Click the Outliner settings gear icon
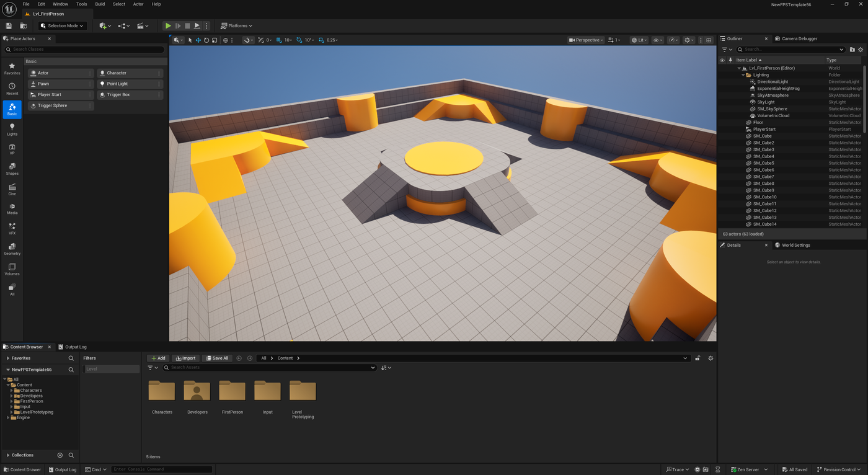 click(x=861, y=50)
